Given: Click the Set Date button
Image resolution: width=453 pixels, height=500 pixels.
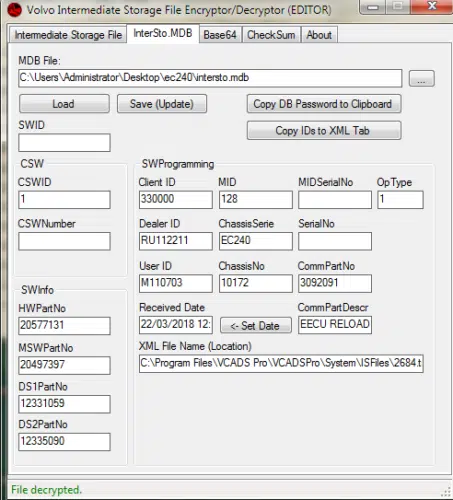Looking at the screenshot, I should click(x=256, y=326).
